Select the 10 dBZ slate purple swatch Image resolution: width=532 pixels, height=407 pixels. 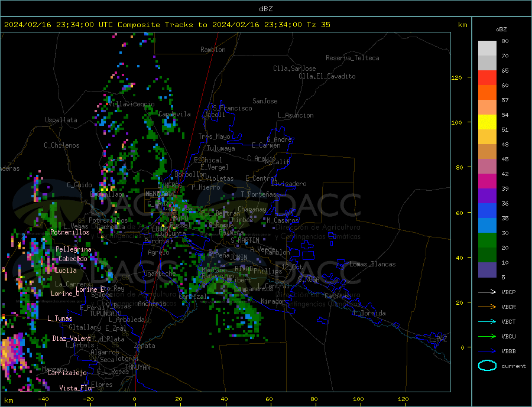pos(487,269)
